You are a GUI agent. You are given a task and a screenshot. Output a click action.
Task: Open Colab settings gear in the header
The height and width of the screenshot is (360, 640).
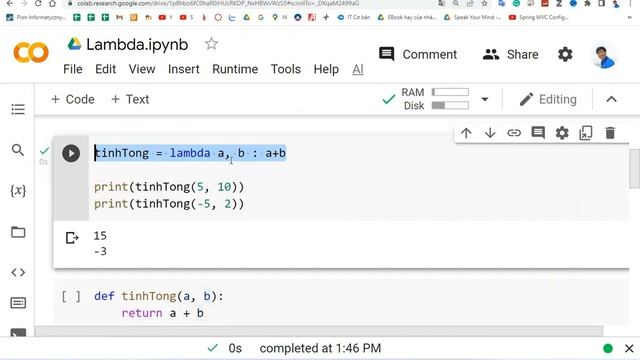565,54
